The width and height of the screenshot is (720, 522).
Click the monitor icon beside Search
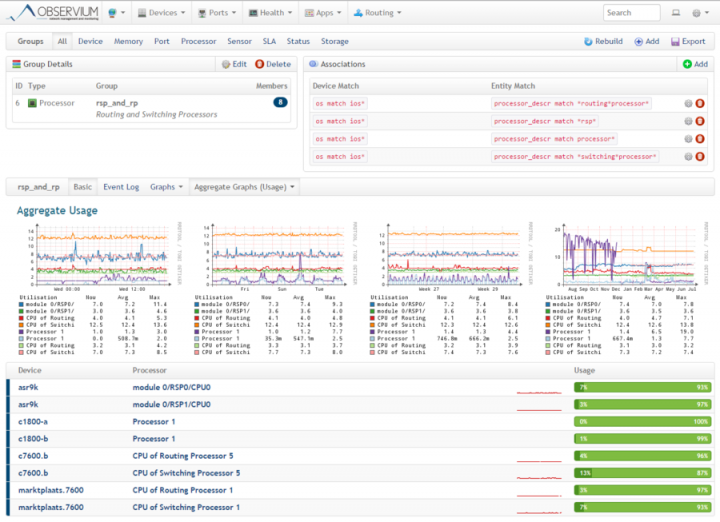click(676, 13)
